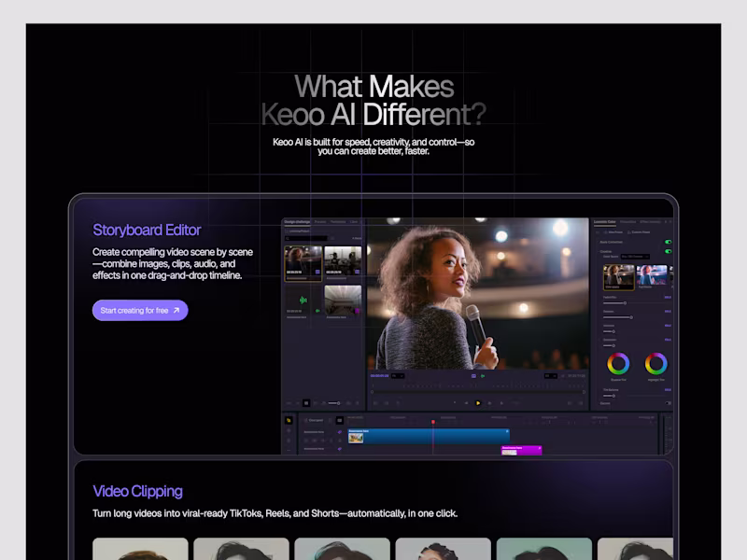Open the zoom dropdown beside the preview timecode
This screenshot has height=560, width=747.
pos(398,376)
